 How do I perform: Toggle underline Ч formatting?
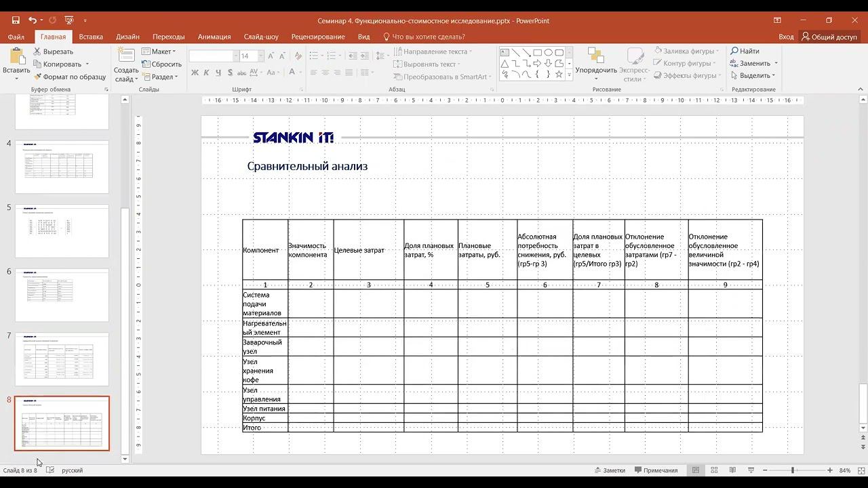[x=218, y=73]
